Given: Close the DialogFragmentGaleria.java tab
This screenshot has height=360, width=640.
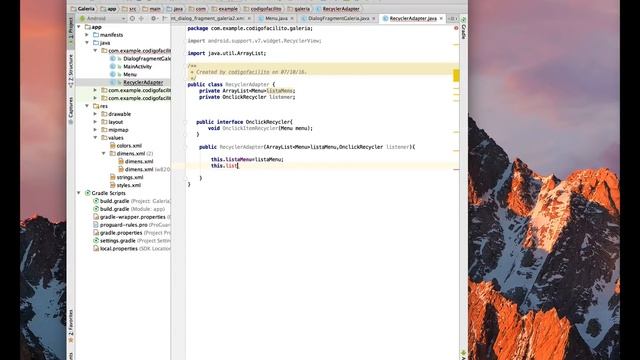Looking at the screenshot, I should point(373,18).
